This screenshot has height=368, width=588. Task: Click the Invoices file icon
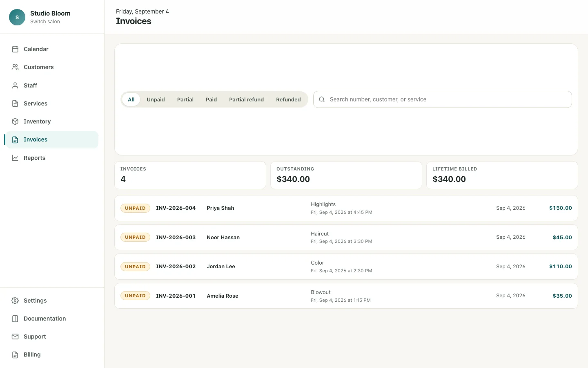click(x=15, y=140)
